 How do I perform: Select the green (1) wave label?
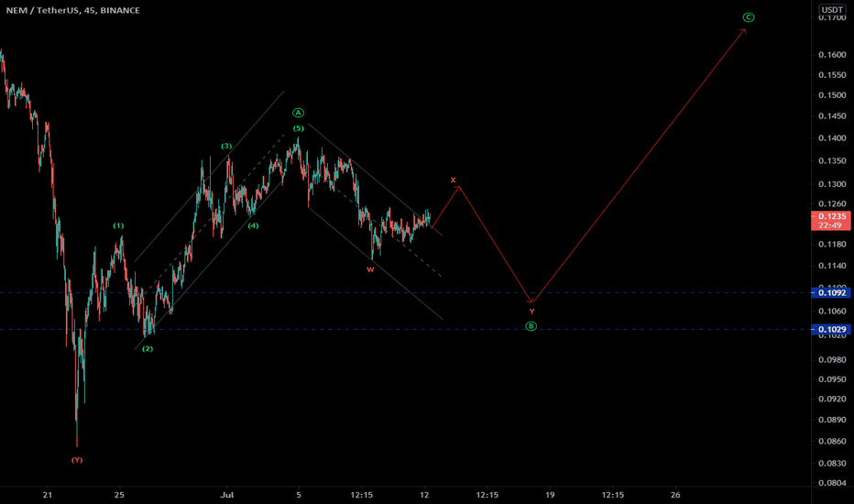coord(118,225)
